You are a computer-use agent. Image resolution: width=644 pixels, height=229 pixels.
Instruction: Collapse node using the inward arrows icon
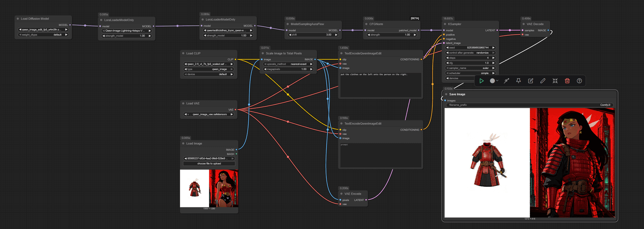coord(555,81)
